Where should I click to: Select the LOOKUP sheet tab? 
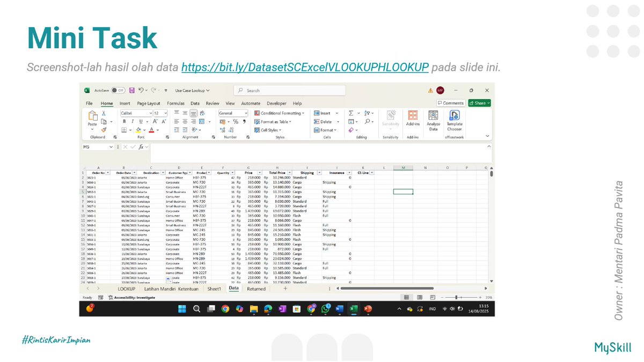click(x=127, y=289)
